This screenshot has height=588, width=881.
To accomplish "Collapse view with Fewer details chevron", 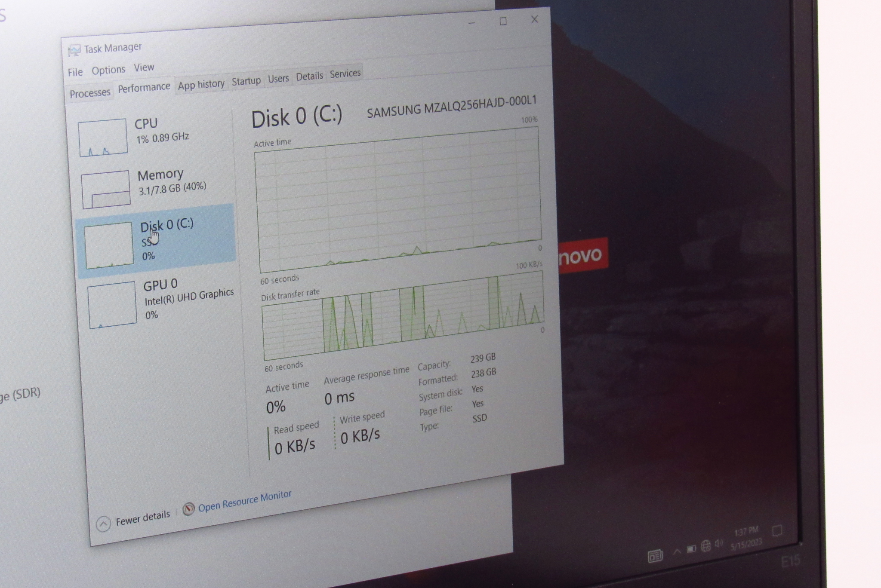I will [x=104, y=524].
